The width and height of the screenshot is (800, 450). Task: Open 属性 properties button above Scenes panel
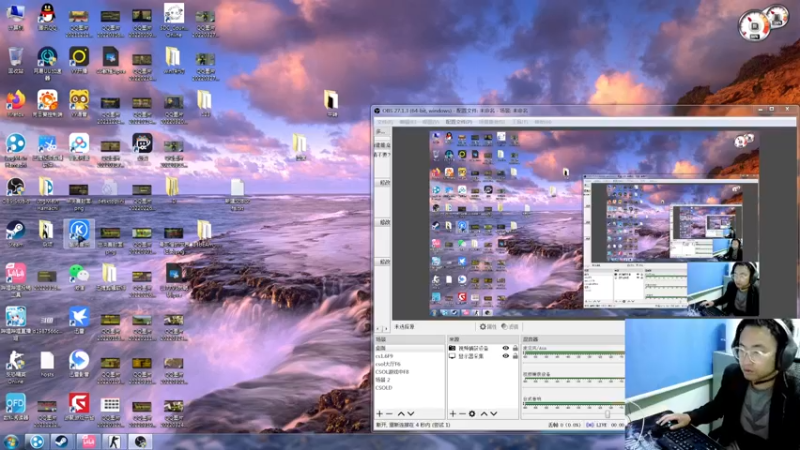tap(488, 327)
